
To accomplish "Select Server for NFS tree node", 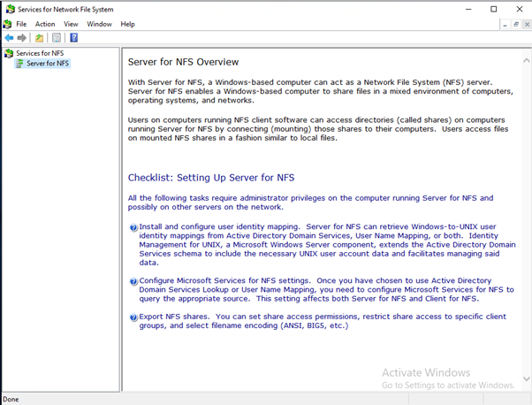I will point(48,63).
